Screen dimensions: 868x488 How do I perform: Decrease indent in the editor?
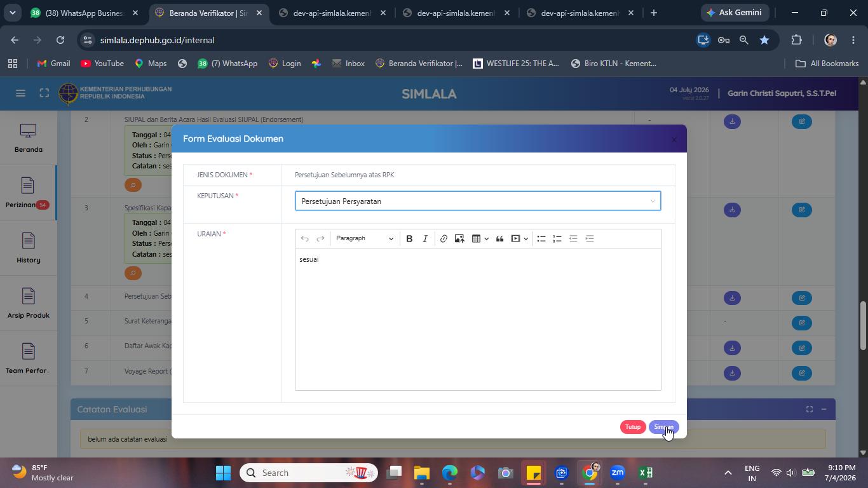point(573,239)
